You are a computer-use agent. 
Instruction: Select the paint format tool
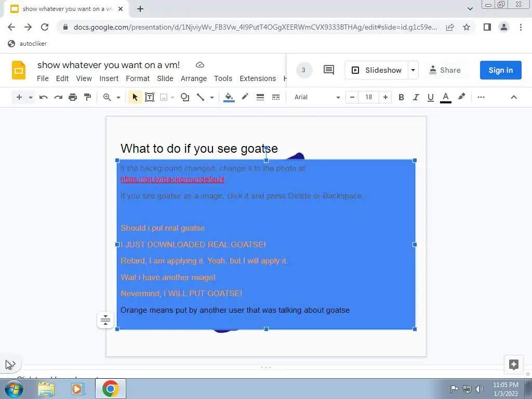click(x=87, y=97)
